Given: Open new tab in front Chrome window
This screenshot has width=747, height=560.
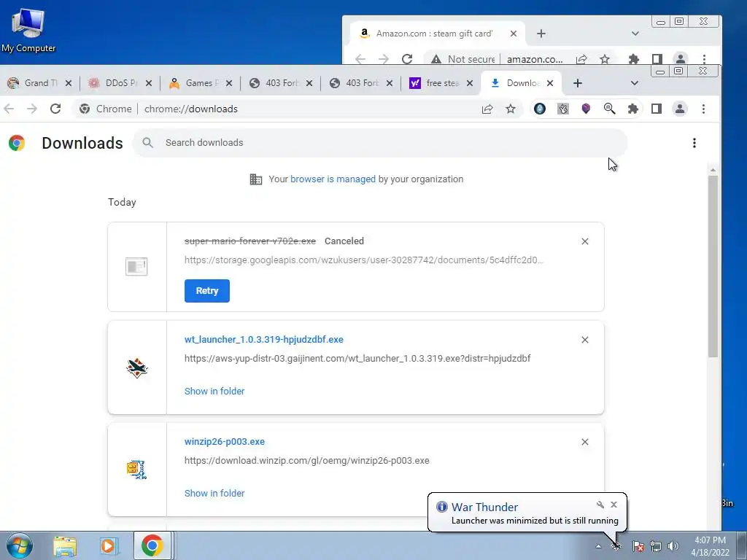Looking at the screenshot, I should (x=578, y=83).
